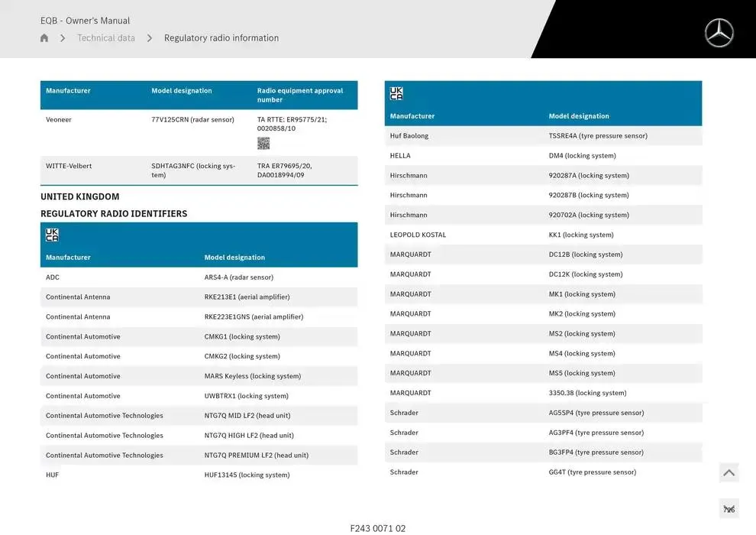Screen dimensions: 756x535
Task: Click the chevron after the home icon
Action: coord(63,38)
